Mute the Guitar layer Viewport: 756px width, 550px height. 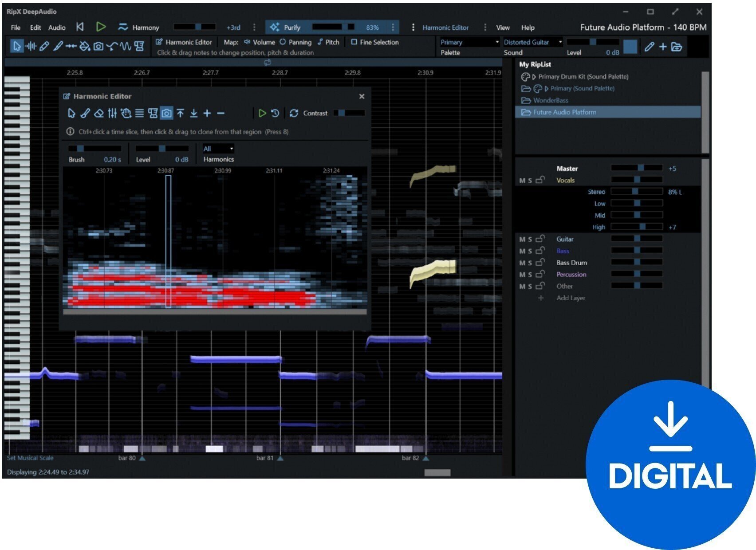(522, 240)
